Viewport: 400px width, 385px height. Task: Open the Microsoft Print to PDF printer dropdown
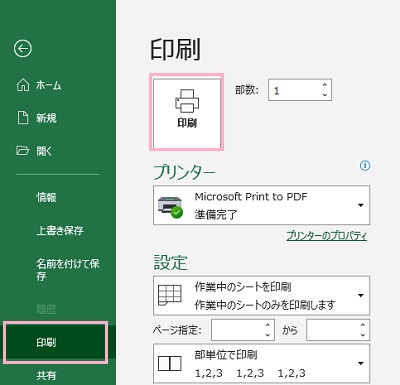point(261,205)
